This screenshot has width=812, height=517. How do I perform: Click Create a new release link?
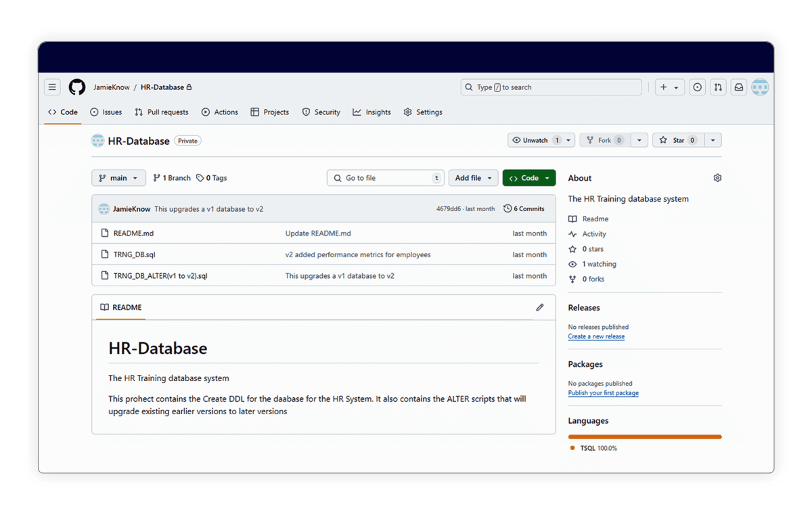click(x=596, y=336)
